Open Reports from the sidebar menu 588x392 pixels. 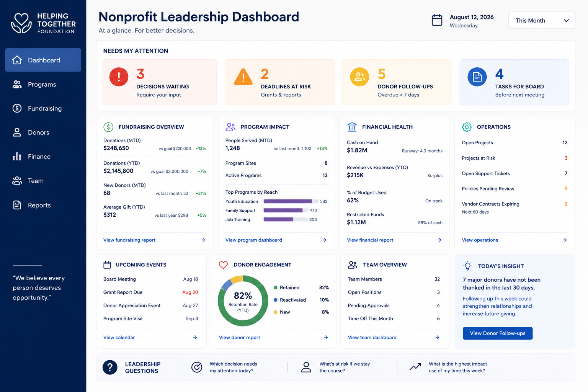pyautogui.click(x=43, y=205)
